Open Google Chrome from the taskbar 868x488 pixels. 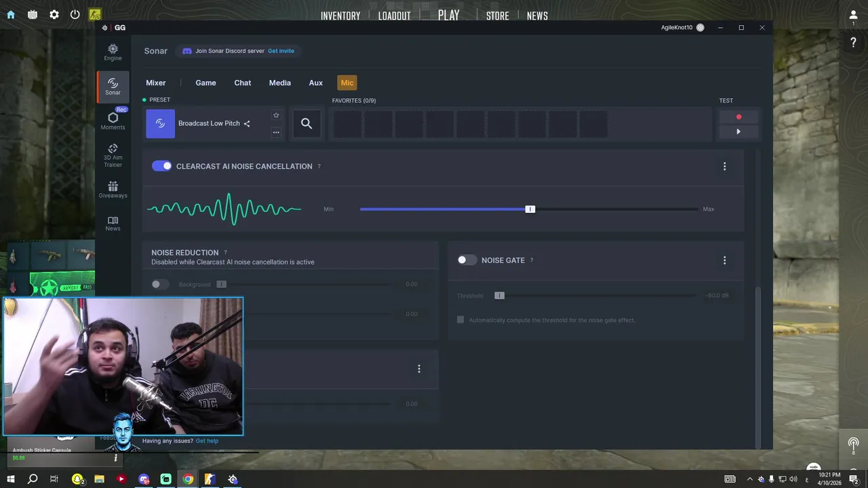[x=188, y=479]
